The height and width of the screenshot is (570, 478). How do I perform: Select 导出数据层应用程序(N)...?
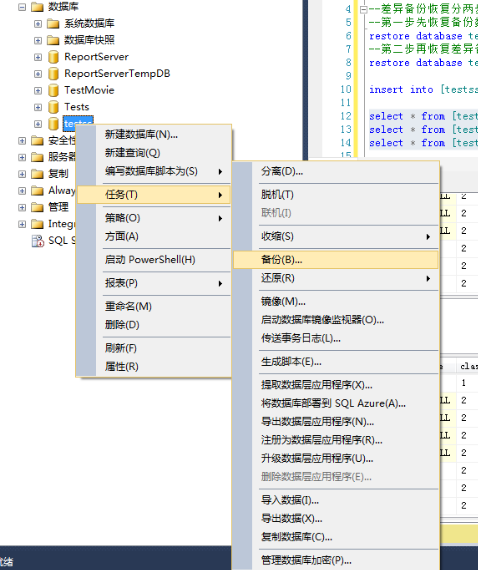click(336, 422)
